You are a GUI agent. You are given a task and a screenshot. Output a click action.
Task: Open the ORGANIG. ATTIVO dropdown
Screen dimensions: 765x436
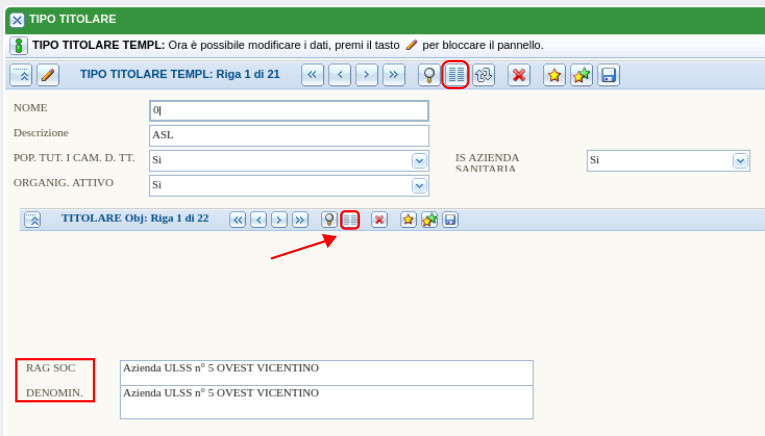click(x=419, y=185)
